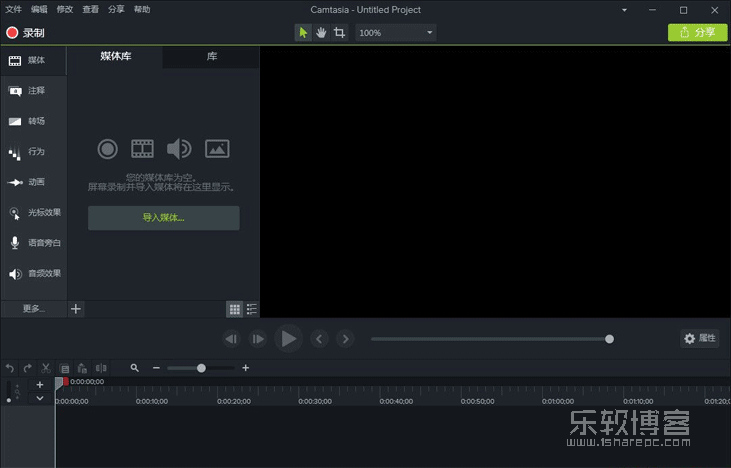Viewport: 731px width, 468px height.
Task: Step forward one frame
Action: 258,339
